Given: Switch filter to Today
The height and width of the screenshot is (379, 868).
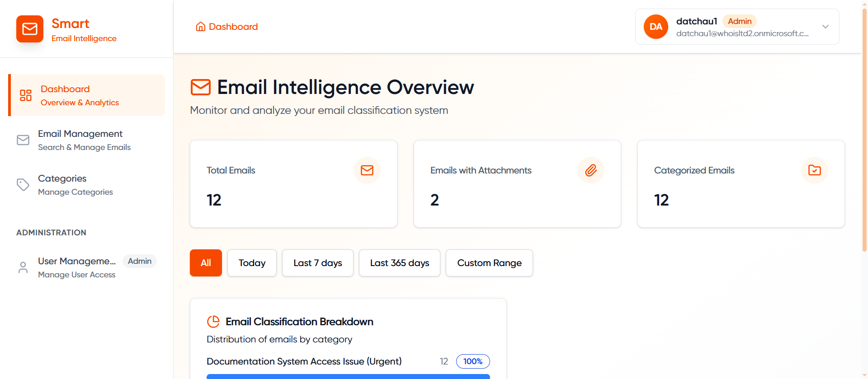Looking at the screenshot, I should (252, 263).
